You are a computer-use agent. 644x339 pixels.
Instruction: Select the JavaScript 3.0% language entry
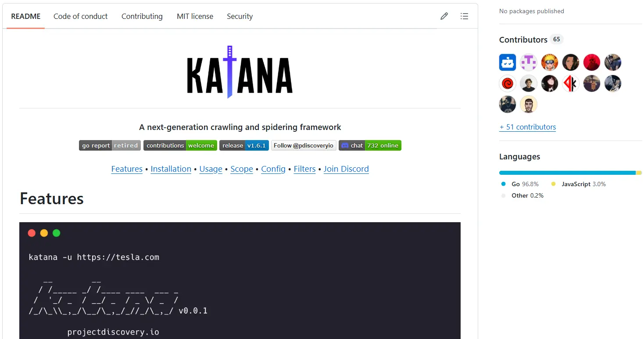click(578, 184)
